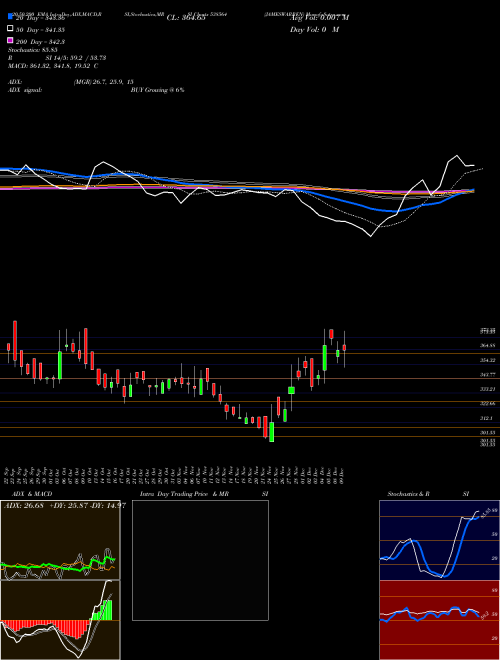The width and height of the screenshot is (500, 660).
Task: Select the '20 Day - 343.36' legend text
Action: 40,18
